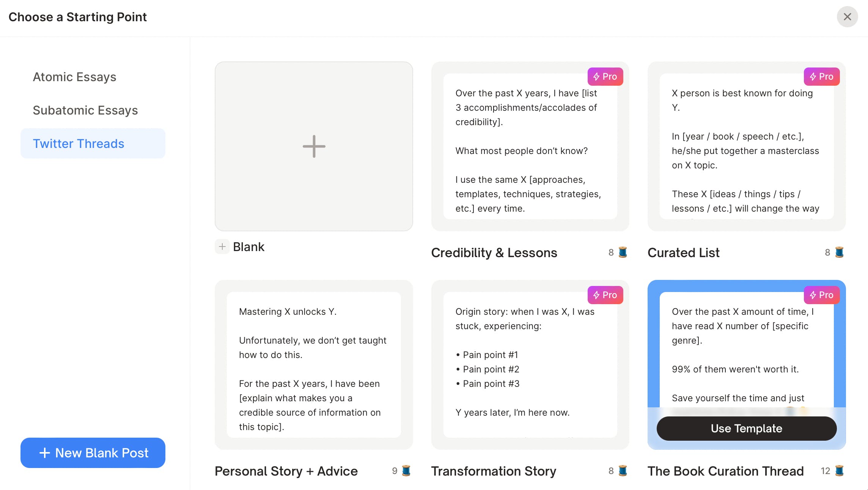Click thread spool icon beside Transformation Story
868x490 pixels.
(x=623, y=471)
